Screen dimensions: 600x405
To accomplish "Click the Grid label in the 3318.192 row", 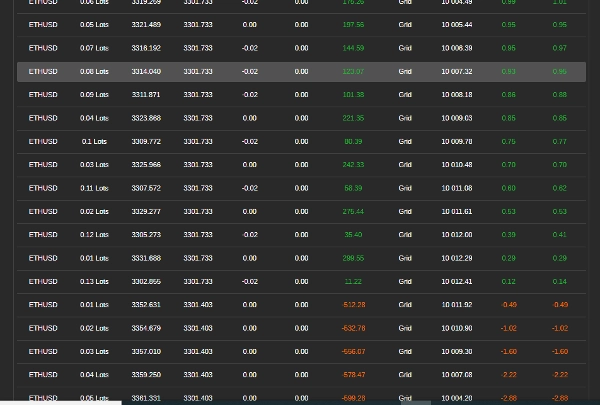I will (405, 48).
